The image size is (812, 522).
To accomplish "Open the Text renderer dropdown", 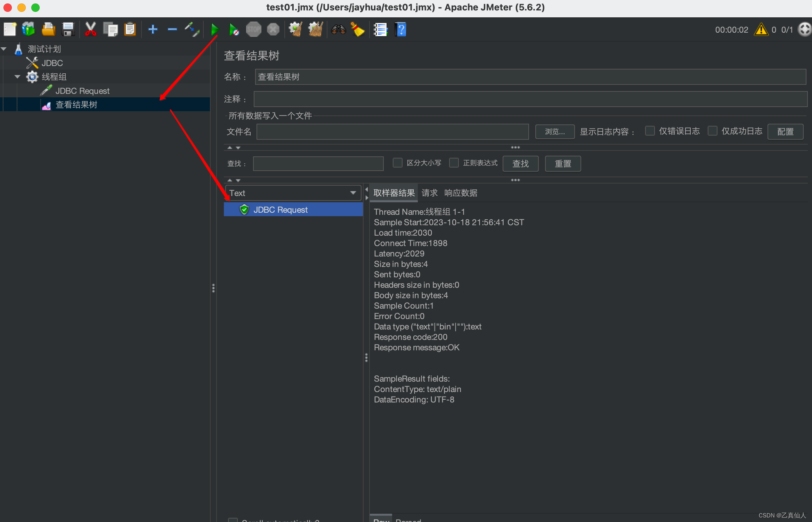I will 293,193.
